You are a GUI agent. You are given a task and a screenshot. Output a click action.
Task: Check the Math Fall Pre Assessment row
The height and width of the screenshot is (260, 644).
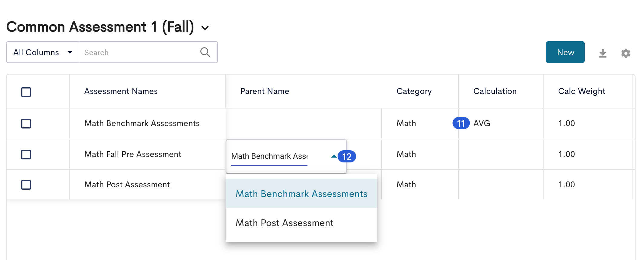[26, 154]
